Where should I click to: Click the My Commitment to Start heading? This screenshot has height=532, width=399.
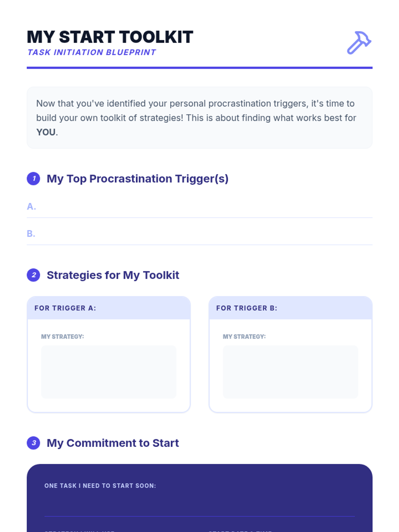tap(113, 443)
